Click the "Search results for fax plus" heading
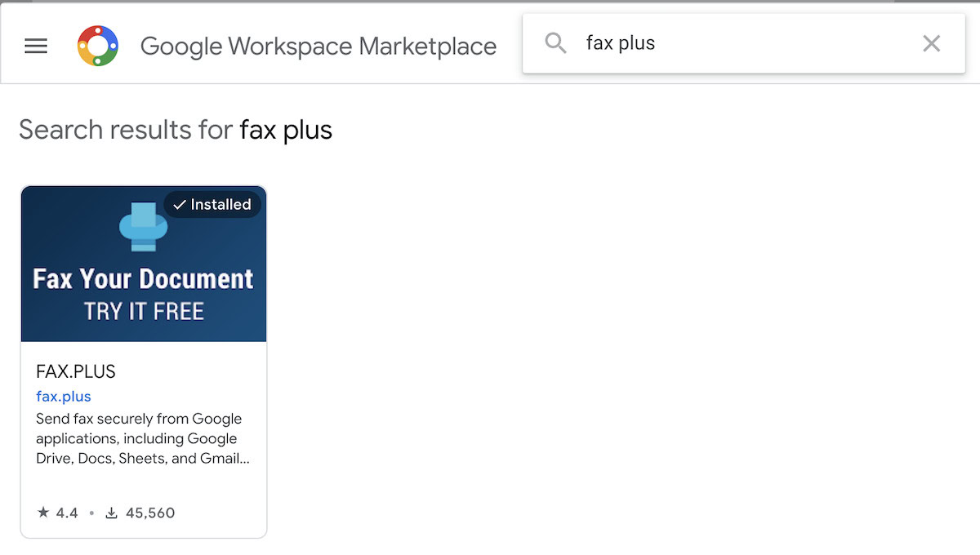The image size is (980, 555). (x=176, y=130)
